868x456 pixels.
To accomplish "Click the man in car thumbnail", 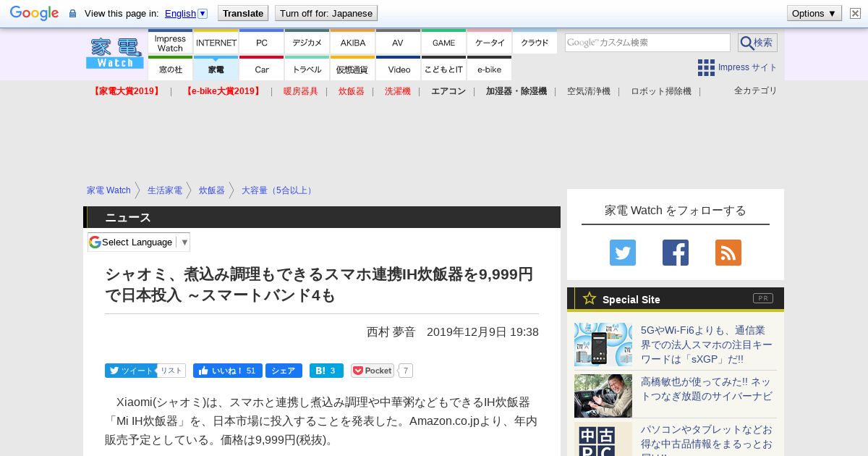I will (603, 396).
